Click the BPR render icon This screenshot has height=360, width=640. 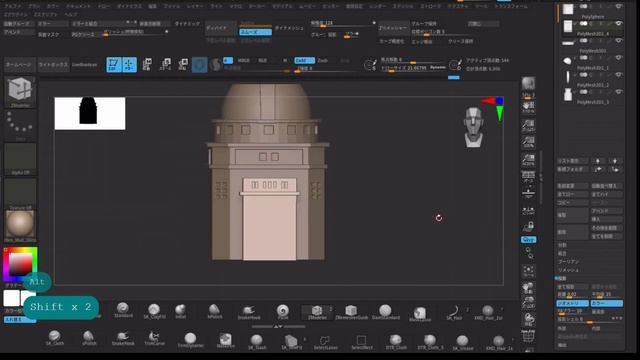coord(528,83)
